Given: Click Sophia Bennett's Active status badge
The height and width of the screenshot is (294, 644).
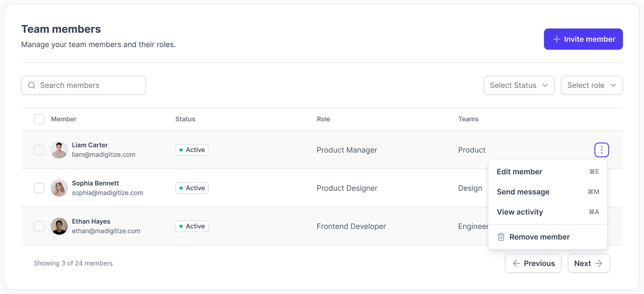Looking at the screenshot, I should click(x=192, y=188).
